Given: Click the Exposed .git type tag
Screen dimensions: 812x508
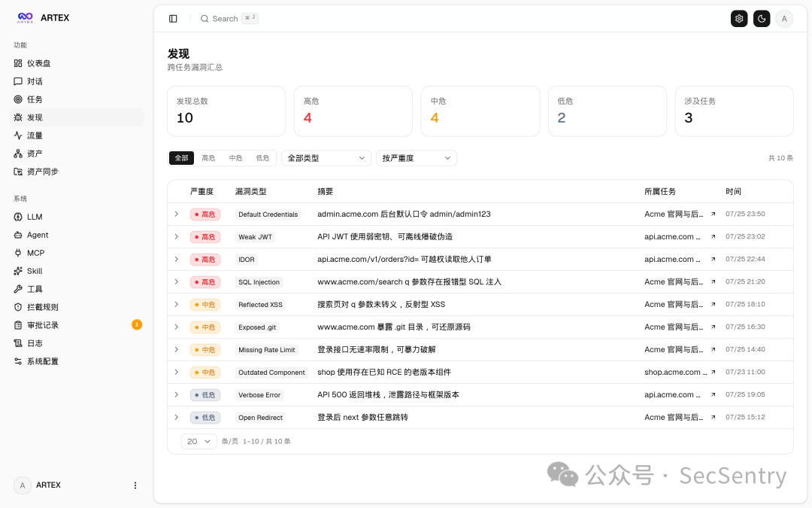Looking at the screenshot, I should point(257,327).
